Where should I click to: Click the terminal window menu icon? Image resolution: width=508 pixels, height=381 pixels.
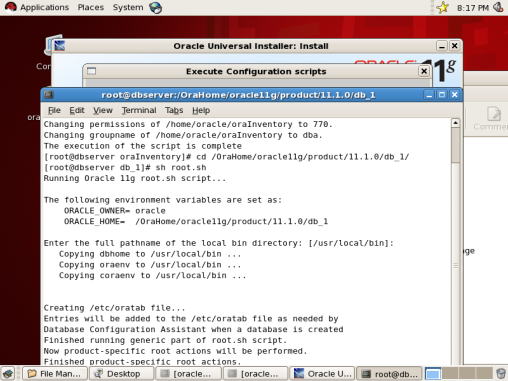coord(49,95)
